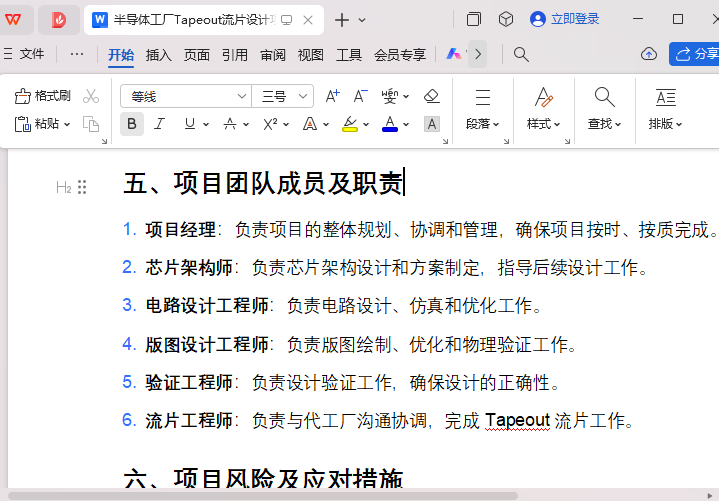The height and width of the screenshot is (501, 719).
Task: Open the font dialog launcher arrow
Action: coord(445,142)
